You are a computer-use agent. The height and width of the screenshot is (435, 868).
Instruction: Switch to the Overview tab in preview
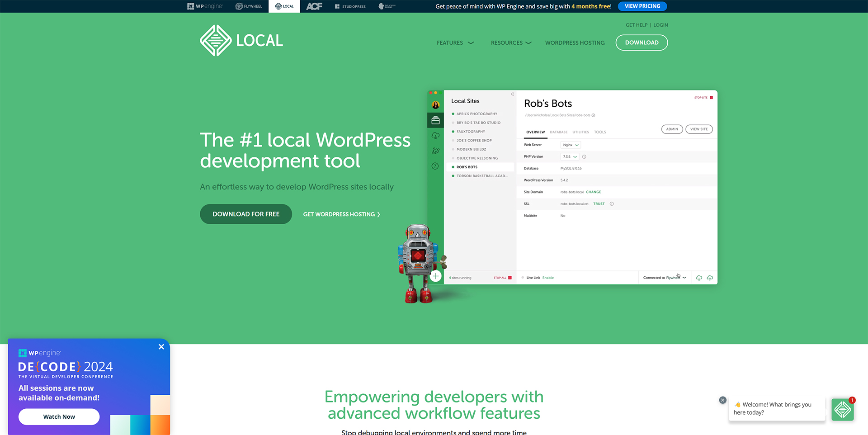pos(535,132)
